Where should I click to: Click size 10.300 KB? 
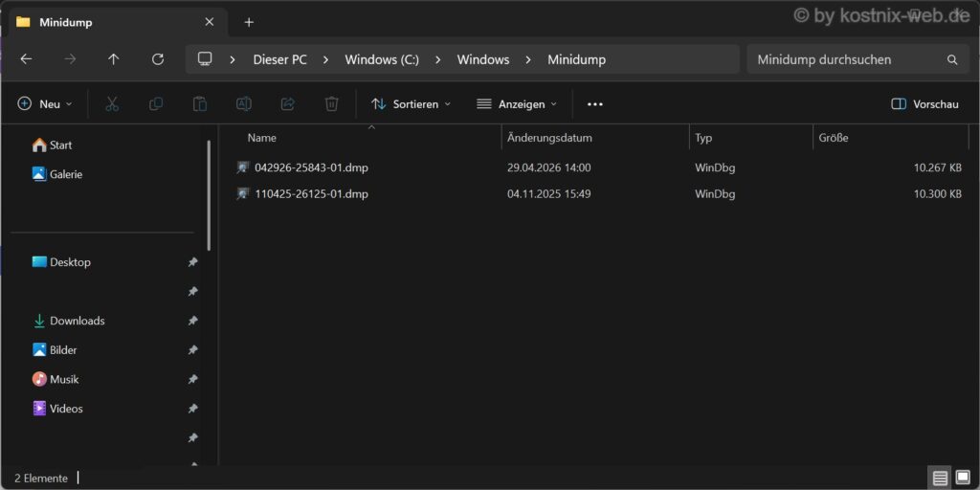[938, 193]
